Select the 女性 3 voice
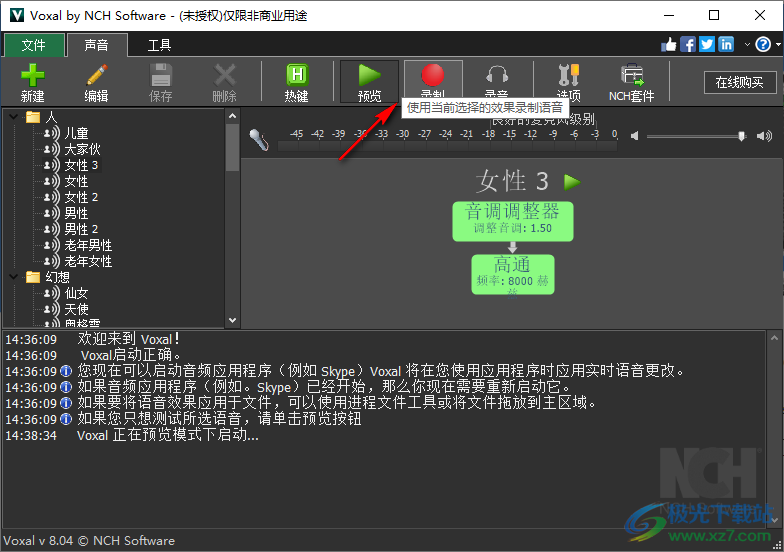Screen dimensions: 784x552 click(81, 166)
